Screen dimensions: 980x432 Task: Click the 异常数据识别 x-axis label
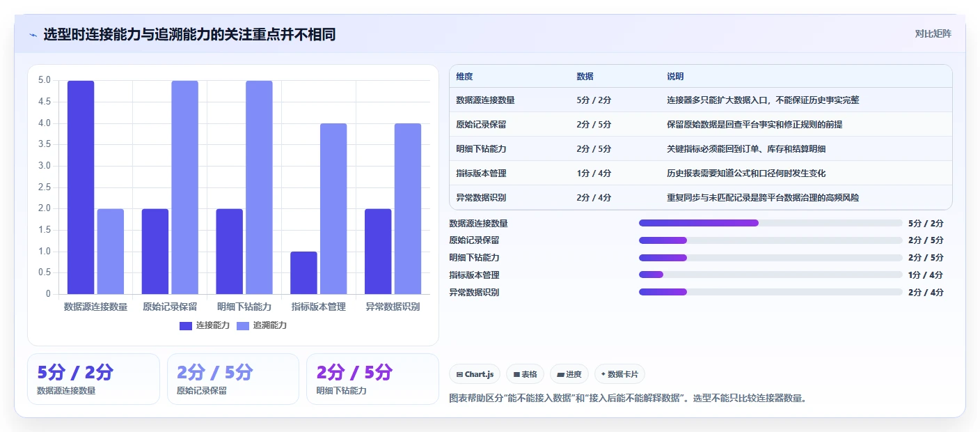point(393,307)
